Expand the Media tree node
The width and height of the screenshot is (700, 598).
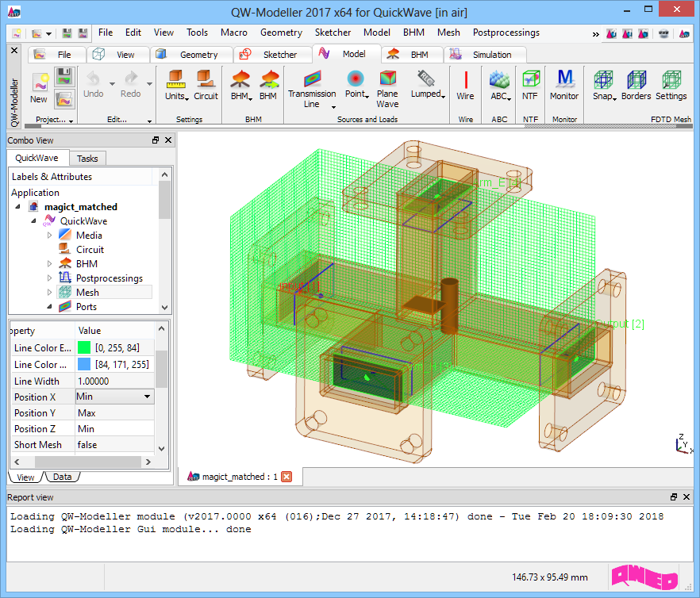click(50, 236)
